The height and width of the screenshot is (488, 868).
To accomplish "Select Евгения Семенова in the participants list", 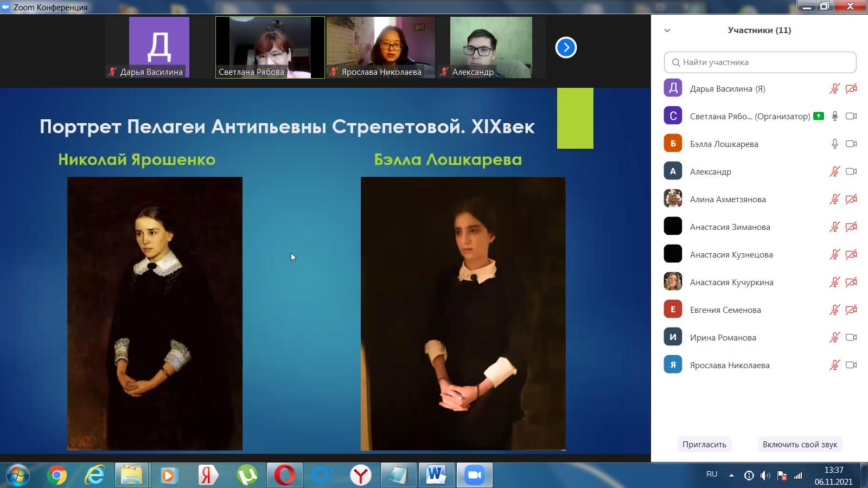I will [x=725, y=310].
